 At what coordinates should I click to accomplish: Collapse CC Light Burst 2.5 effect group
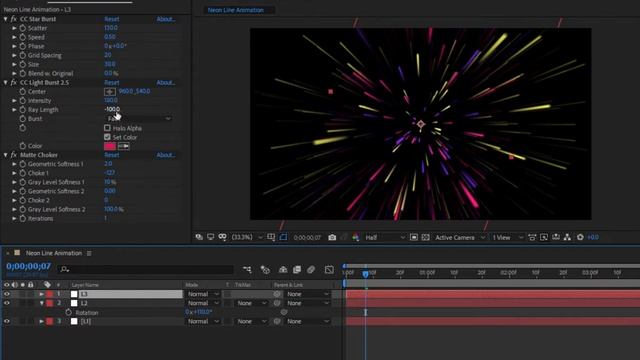(5, 82)
